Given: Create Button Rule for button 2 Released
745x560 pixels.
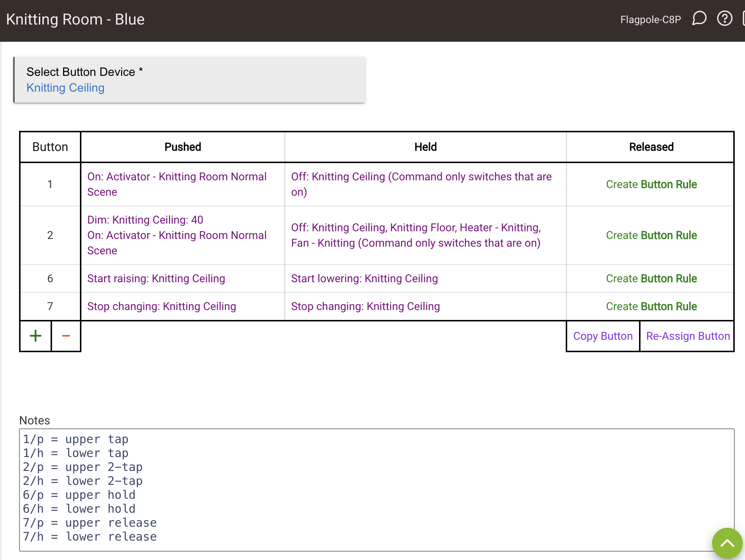Looking at the screenshot, I should click(651, 235).
